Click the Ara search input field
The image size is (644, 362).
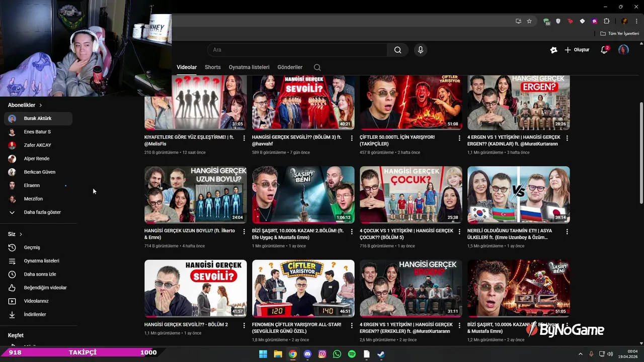pos(297,50)
